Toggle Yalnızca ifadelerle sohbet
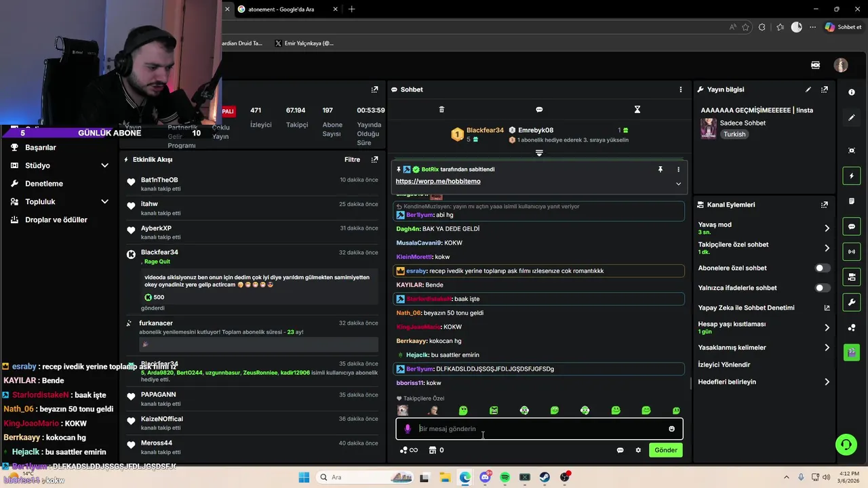Viewport: 868px width, 488px height. pyautogui.click(x=822, y=288)
